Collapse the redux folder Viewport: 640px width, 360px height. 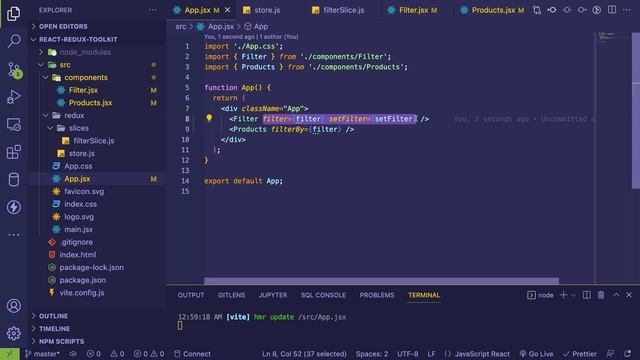[x=97, y=115]
